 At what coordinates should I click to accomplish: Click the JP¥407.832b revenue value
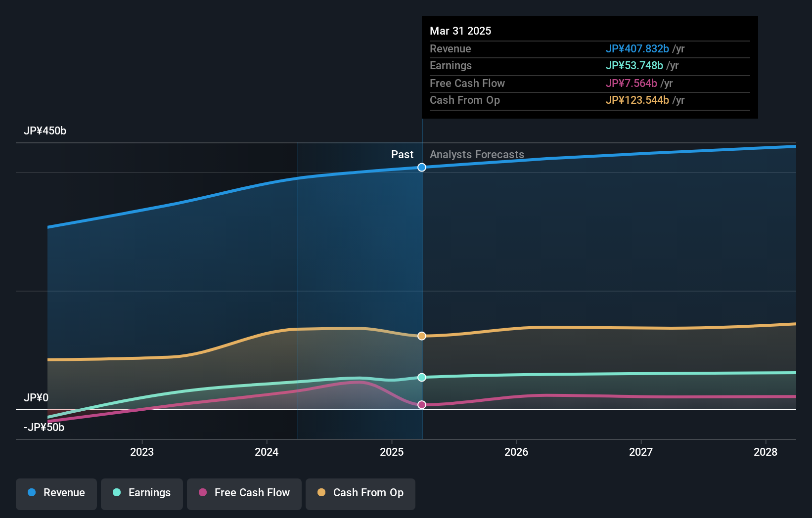point(637,49)
